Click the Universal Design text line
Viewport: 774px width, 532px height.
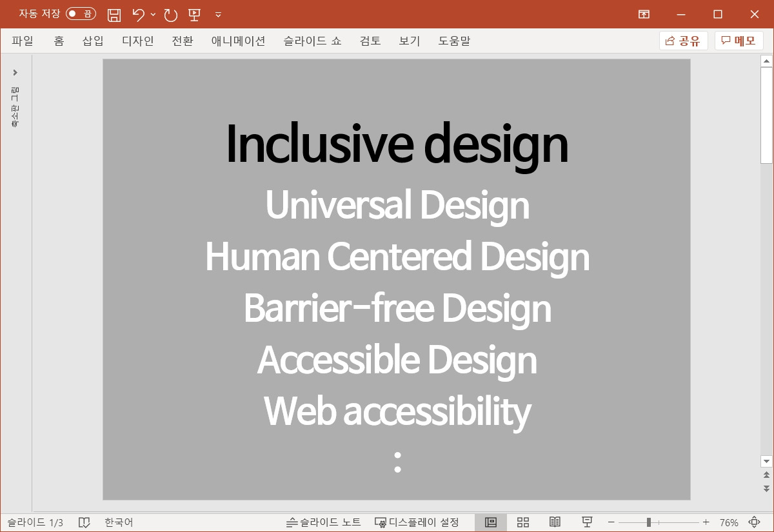(397, 206)
